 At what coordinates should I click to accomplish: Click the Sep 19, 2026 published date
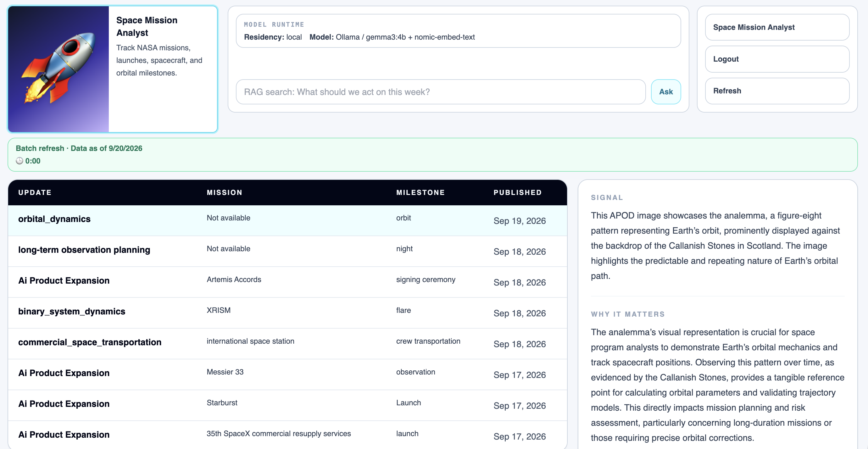(x=519, y=221)
